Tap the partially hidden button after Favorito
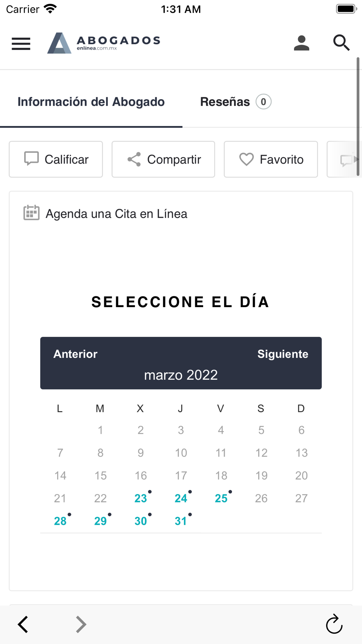Screen dimensions: 362x644 point(342,159)
